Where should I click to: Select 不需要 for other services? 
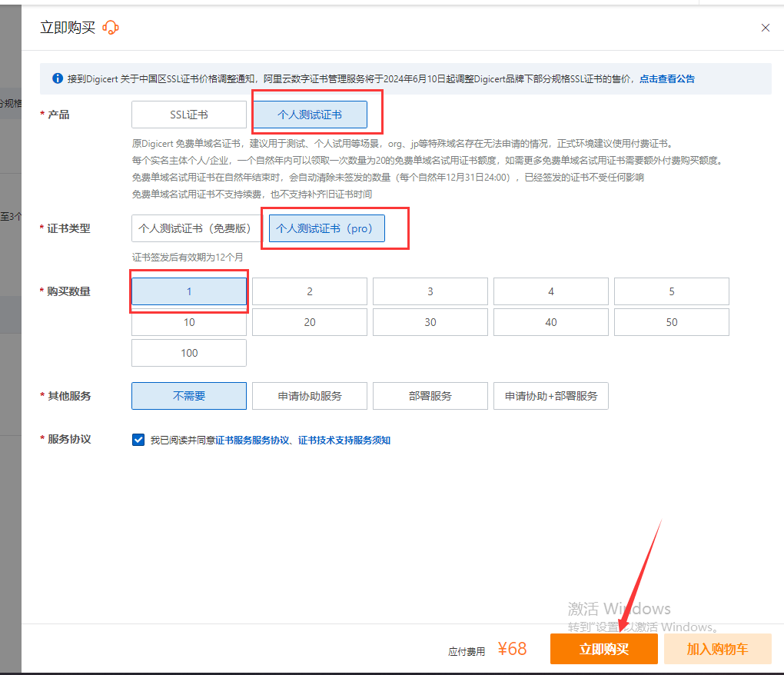(189, 396)
